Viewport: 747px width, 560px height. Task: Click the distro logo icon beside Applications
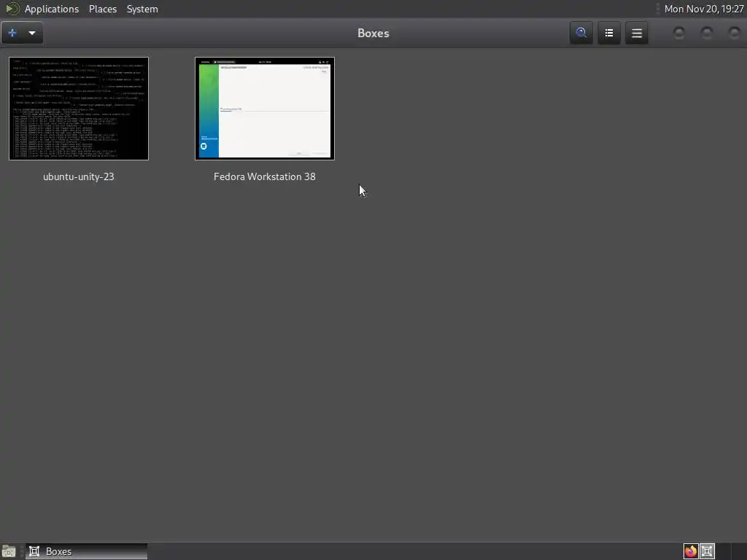coord(12,9)
